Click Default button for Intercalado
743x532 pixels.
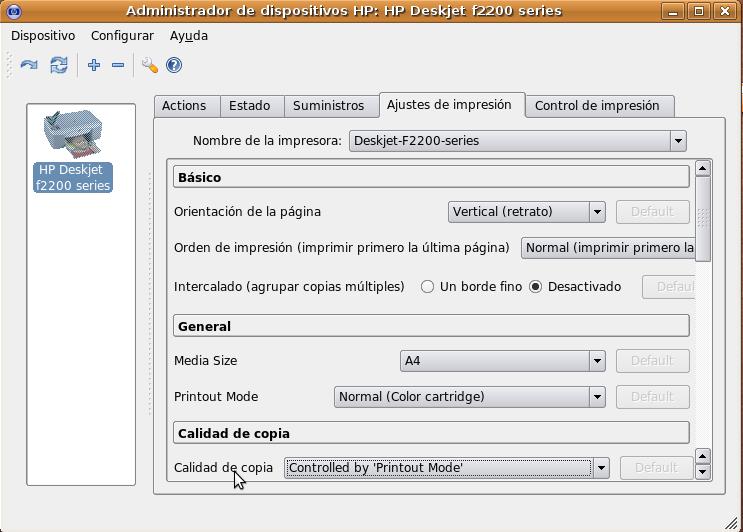(x=669, y=287)
